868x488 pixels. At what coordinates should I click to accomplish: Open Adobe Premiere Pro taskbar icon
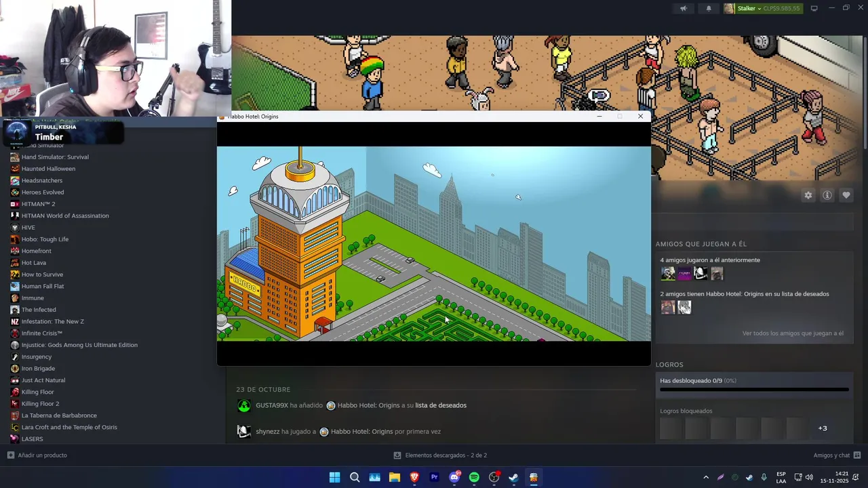click(x=434, y=477)
